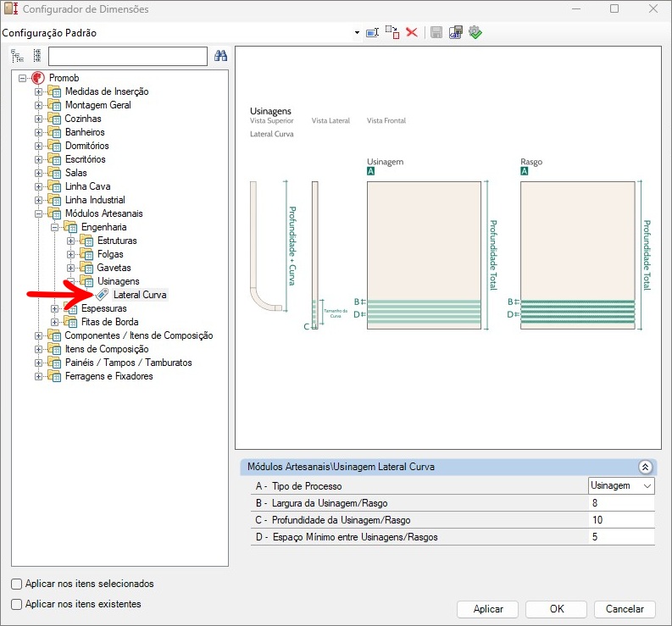672x626 pixels.
Task: Click the Usinagens folder icon
Action: 86,281
